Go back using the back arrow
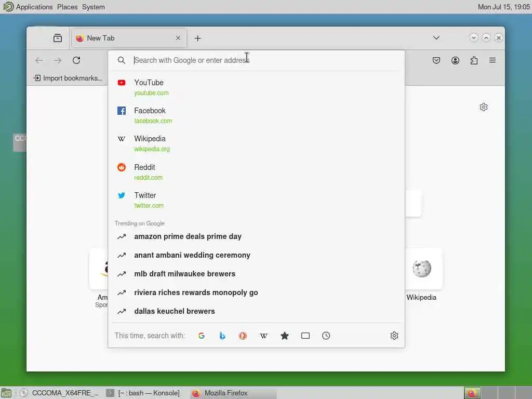This screenshot has width=532, height=399. click(x=39, y=60)
